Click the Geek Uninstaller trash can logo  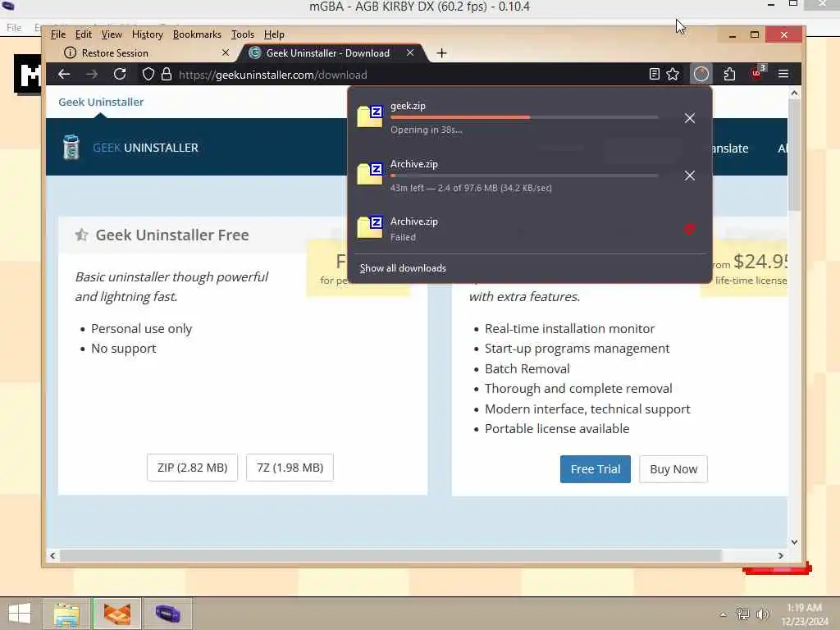(71, 148)
